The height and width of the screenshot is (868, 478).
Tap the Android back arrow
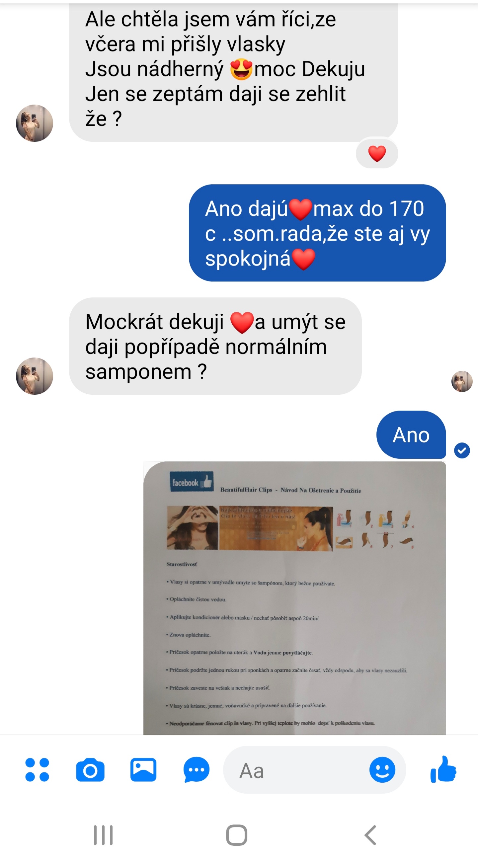[x=370, y=835]
